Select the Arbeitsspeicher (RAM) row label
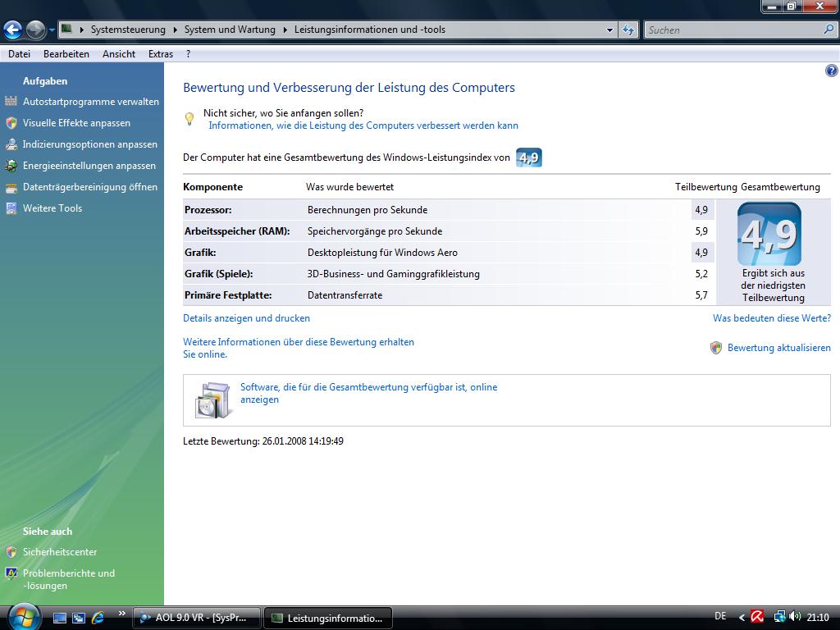 [237, 231]
